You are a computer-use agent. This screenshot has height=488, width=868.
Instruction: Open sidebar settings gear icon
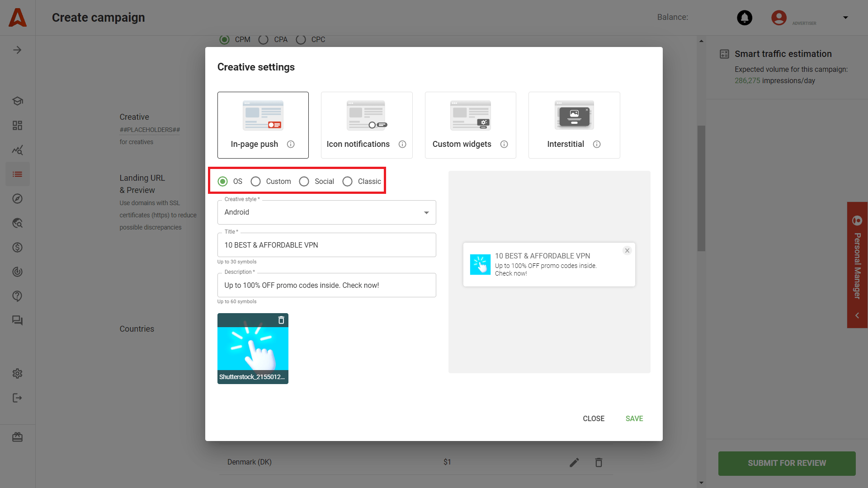17,374
